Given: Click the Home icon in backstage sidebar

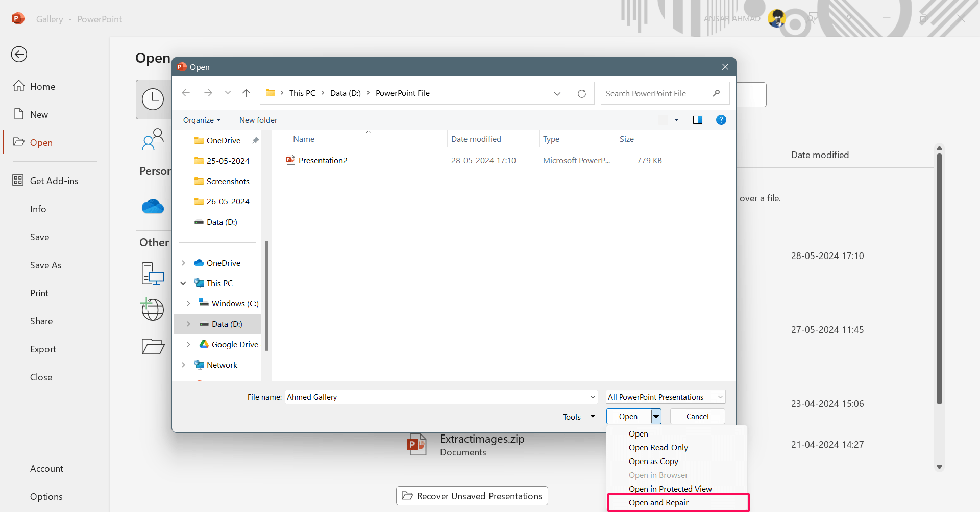Looking at the screenshot, I should pyautogui.click(x=19, y=86).
